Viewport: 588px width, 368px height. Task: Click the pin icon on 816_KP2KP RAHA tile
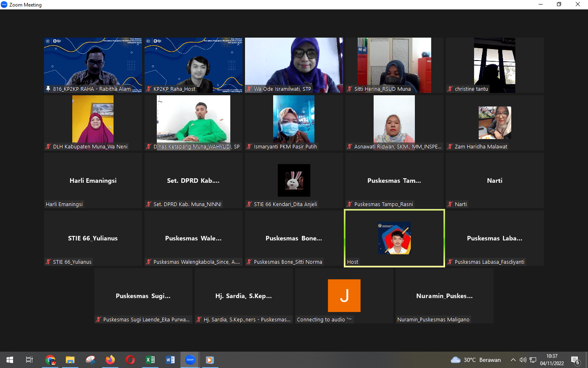tap(48, 89)
